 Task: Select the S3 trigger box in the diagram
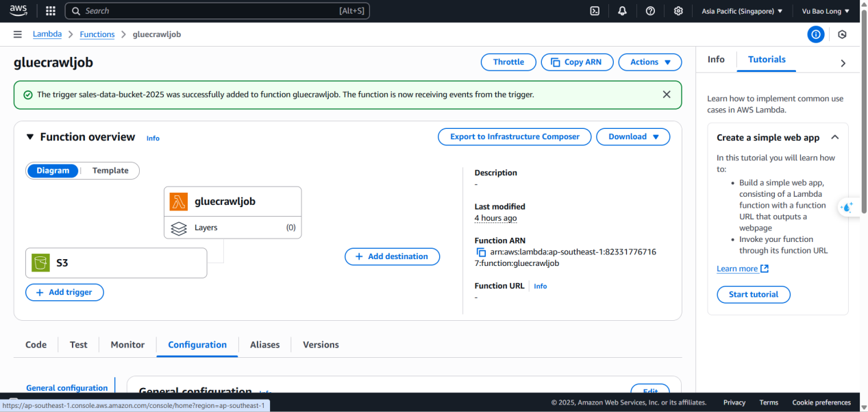pyautogui.click(x=116, y=263)
